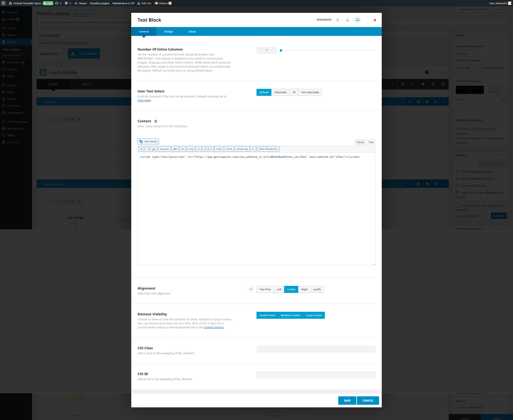513x420 pixels.
Task: Click the WordPress logo in admin bar
Action: [3, 3]
